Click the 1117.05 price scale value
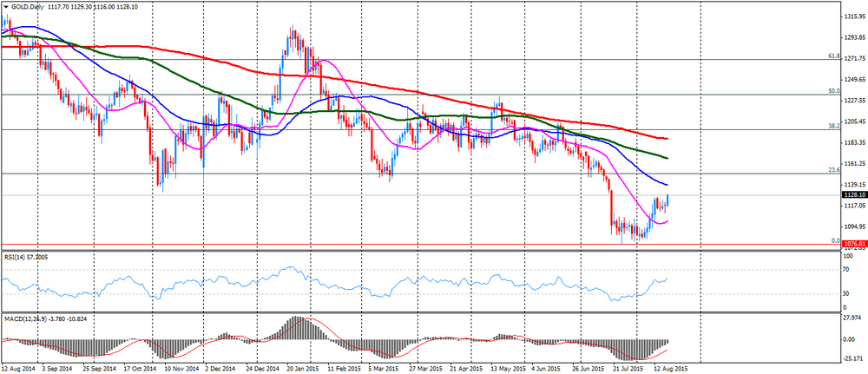The width and height of the screenshot is (868, 374). pyautogui.click(x=854, y=206)
